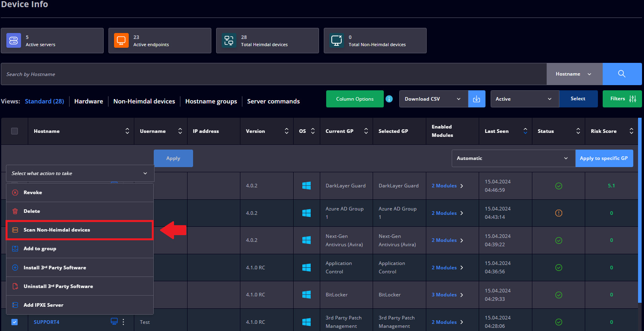Switch to the Standard (28) view
The height and width of the screenshot is (331, 644).
(x=44, y=101)
